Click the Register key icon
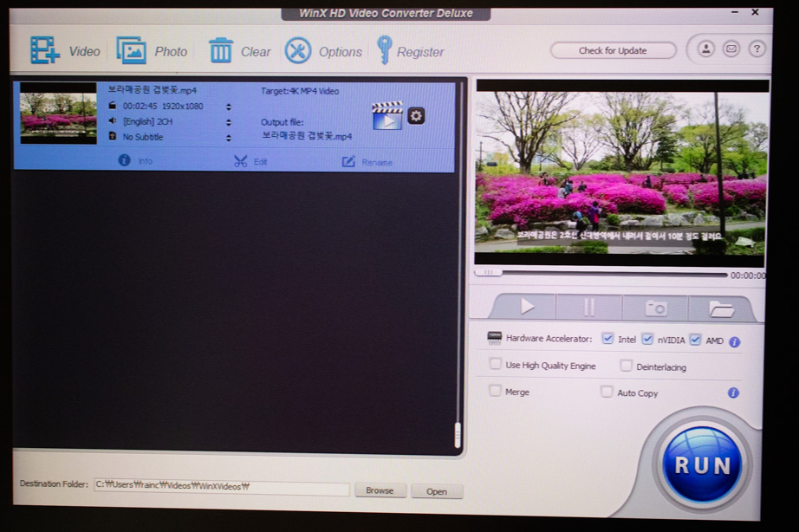The height and width of the screenshot is (532, 799). click(x=384, y=50)
